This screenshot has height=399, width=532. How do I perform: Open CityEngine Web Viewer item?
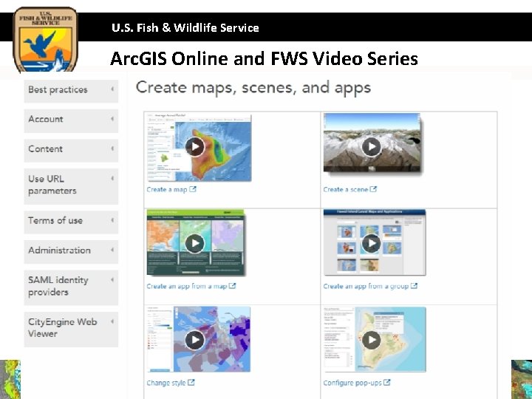click(71, 330)
